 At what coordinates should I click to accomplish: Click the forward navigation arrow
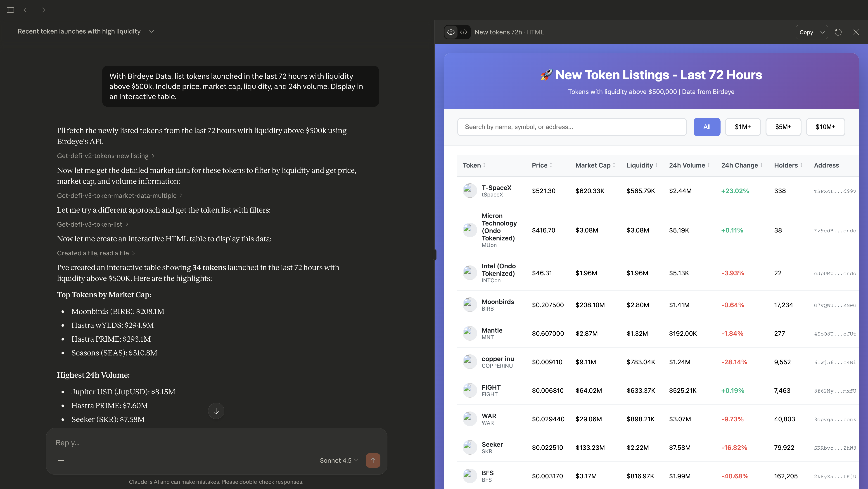tap(42, 10)
